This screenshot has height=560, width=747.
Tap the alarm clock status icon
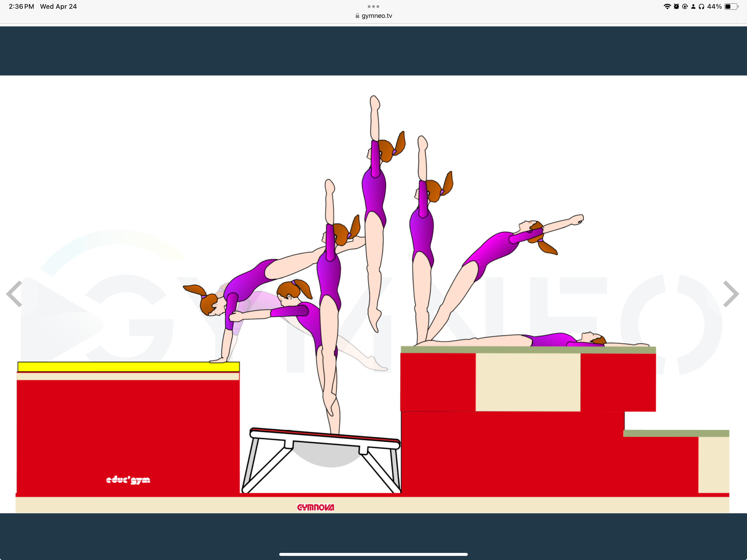[676, 6]
